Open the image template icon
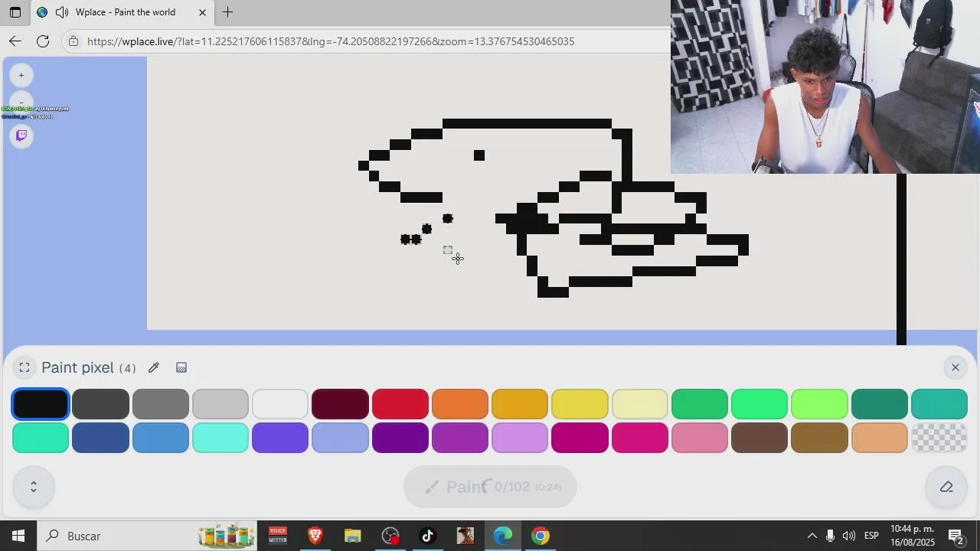980x551 pixels. [181, 368]
